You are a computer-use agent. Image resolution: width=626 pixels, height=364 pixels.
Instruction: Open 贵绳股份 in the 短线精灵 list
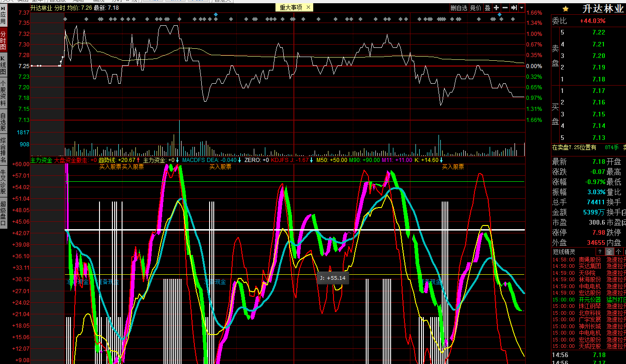(x=590, y=259)
